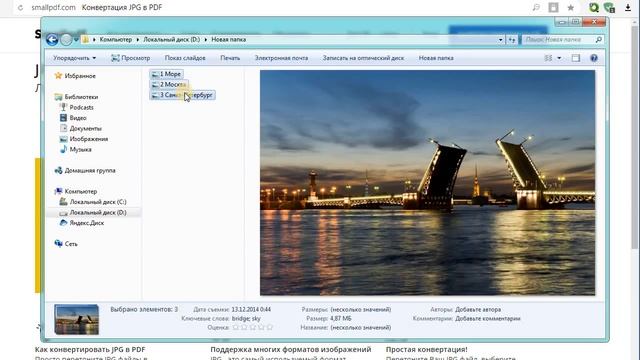Open the Explorer help icon
640x360 pixels.
point(594,58)
